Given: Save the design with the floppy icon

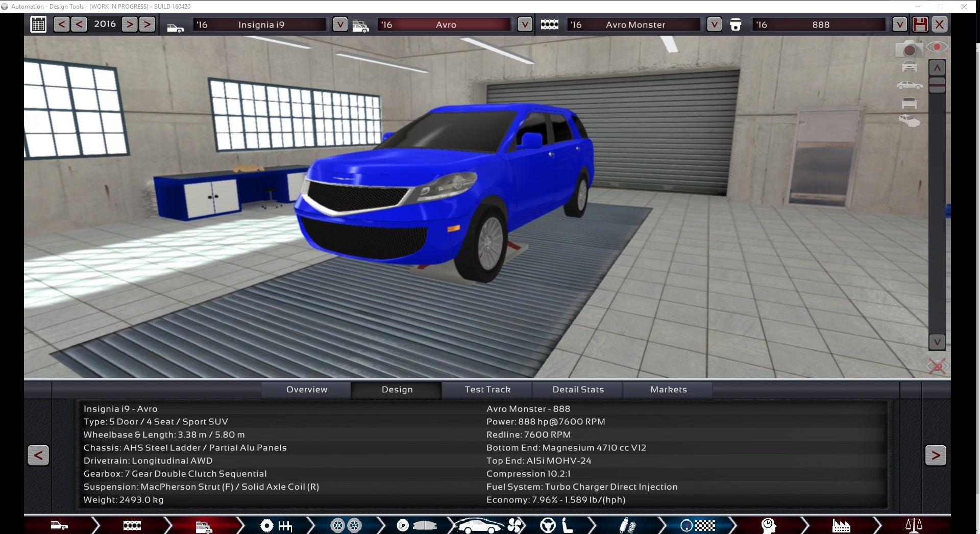Looking at the screenshot, I should coord(920,24).
